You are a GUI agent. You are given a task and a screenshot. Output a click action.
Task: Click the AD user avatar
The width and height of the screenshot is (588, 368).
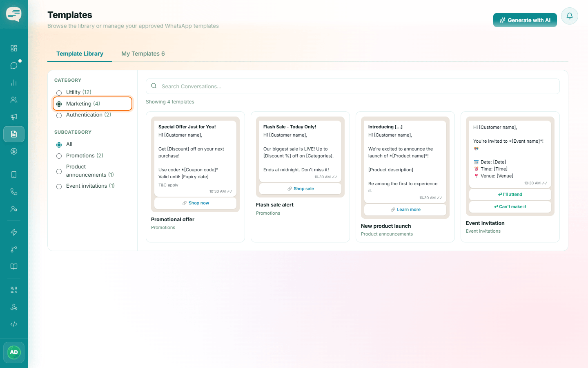coord(14,352)
